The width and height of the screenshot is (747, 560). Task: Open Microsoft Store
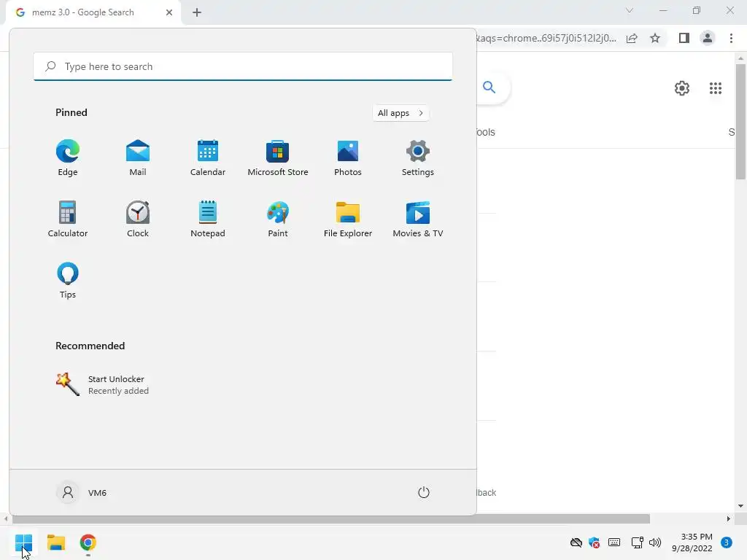pyautogui.click(x=278, y=158)
